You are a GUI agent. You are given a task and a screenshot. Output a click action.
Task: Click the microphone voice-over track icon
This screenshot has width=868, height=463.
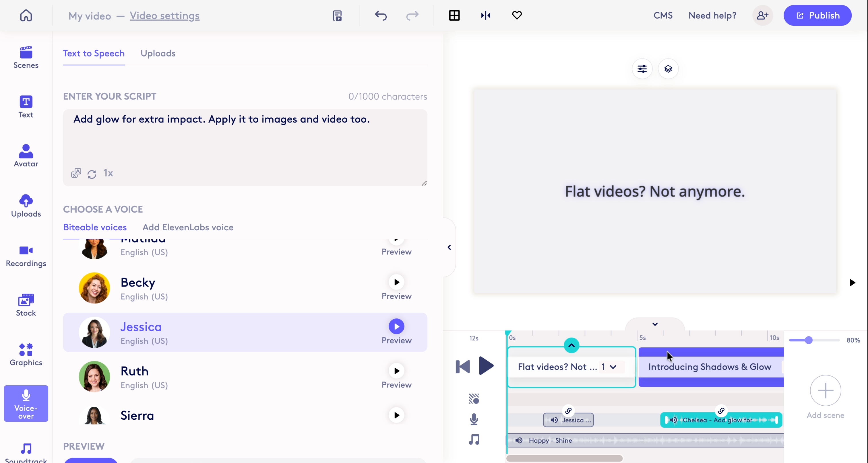474,419
